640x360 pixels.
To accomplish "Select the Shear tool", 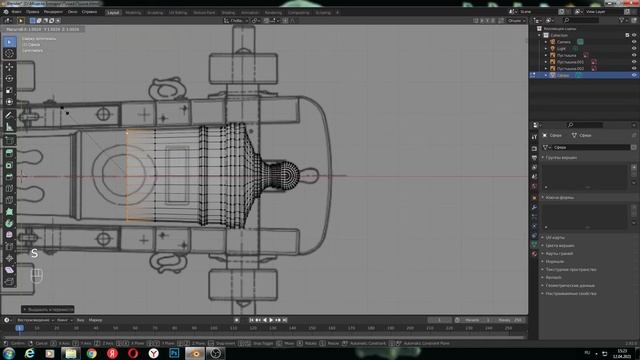I will (9, 270).
